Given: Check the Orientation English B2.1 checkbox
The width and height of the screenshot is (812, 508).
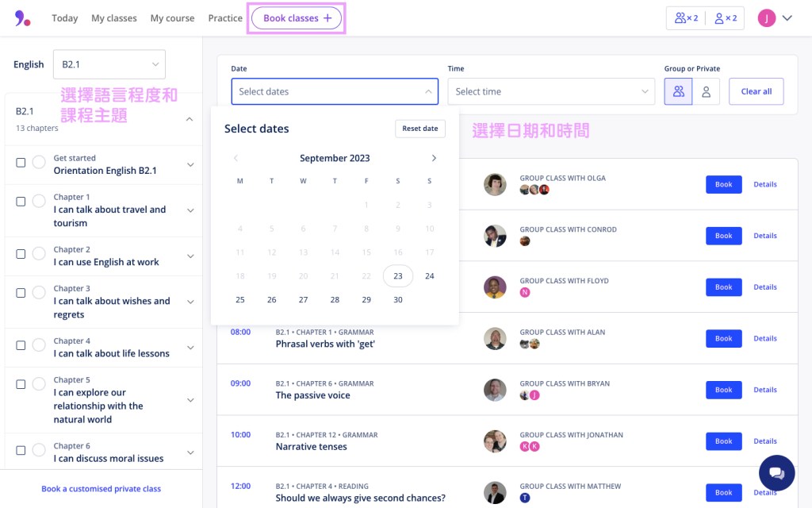Looking at the screenshot, I should 21,164.
